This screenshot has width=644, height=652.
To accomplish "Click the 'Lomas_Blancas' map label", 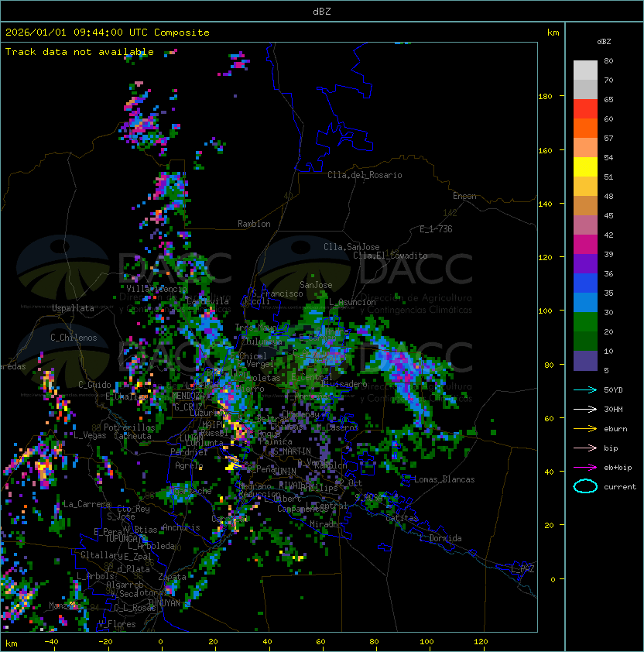I will (x=444, y=479).
